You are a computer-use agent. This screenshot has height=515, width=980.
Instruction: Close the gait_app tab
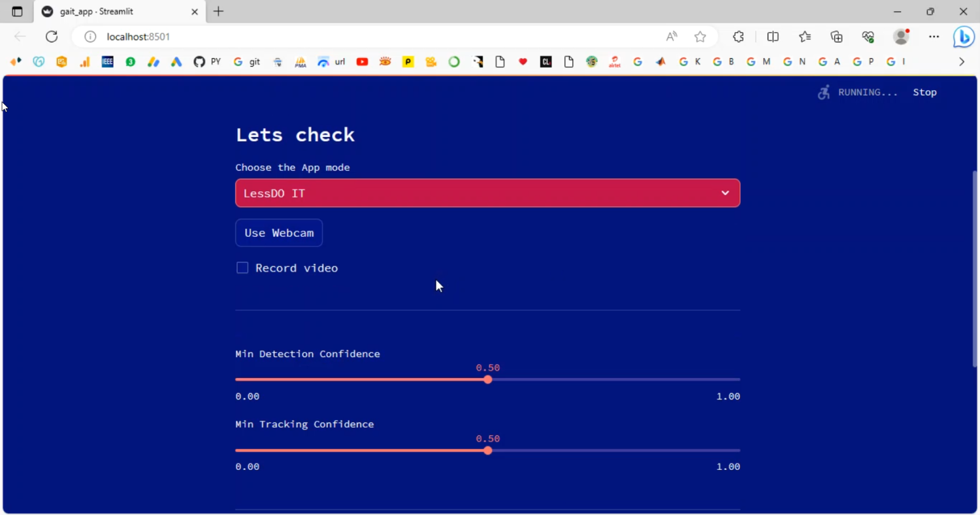click(x=194, y=12)
